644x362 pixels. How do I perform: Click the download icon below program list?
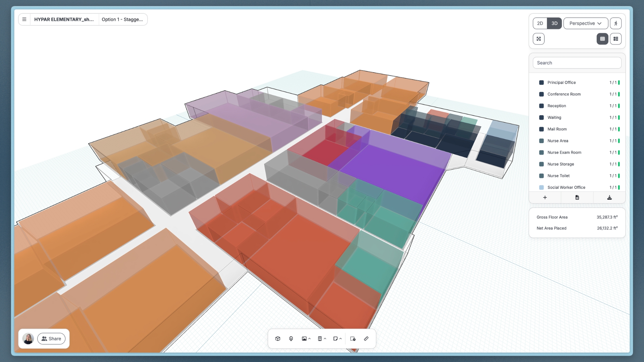(x=609, y=197)
